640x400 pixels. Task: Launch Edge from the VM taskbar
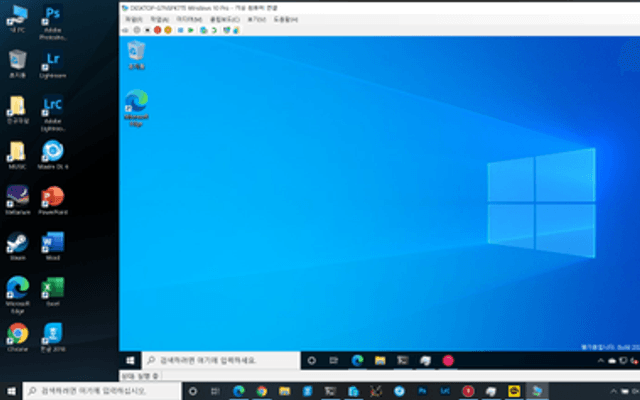click(358, 360)
